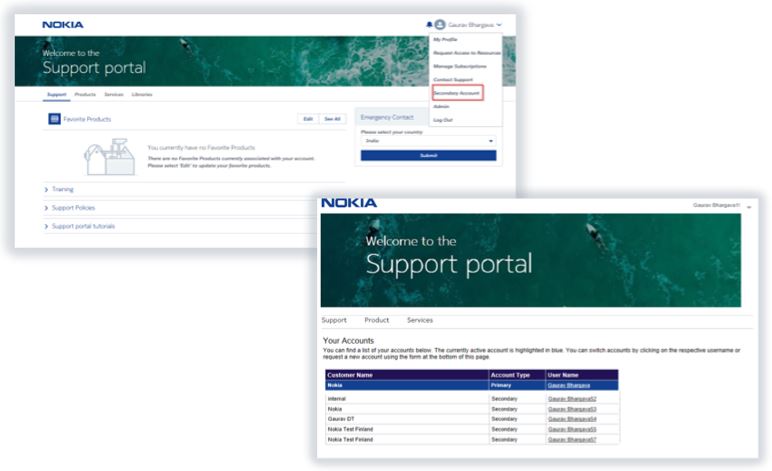Expand the Support portal tutorials section
Screen dimensions: 772x471
[x=82, y=226]
